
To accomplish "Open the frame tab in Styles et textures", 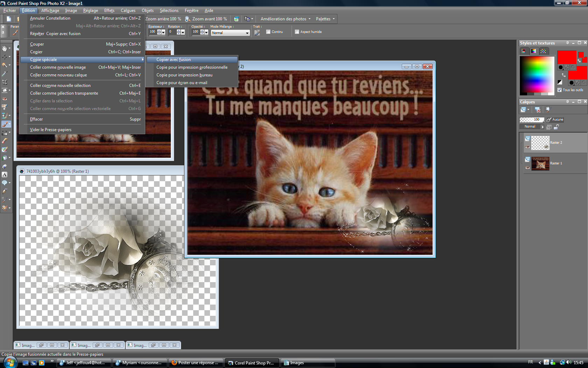I will click(x=524, y=51).
